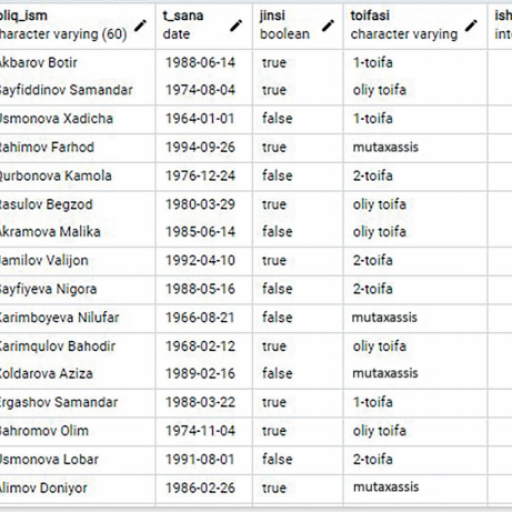The image size is (512, 512).
Task: Select the t_sana date column header
Action: click(x=204, y=25)
